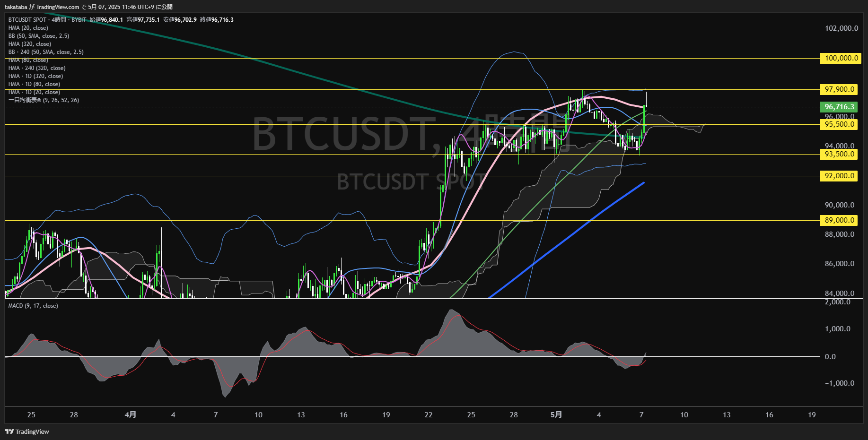Click the 1,000.0 MACD axis value

click(838, 329)
